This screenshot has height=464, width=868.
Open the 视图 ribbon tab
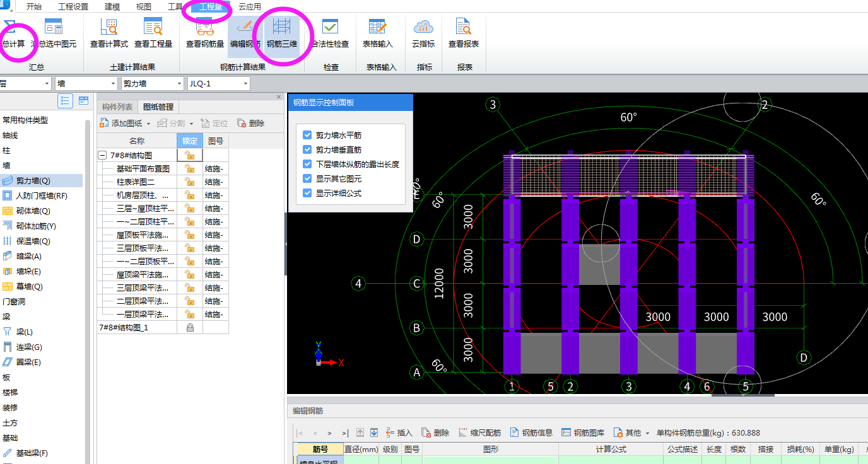point(144,7)
